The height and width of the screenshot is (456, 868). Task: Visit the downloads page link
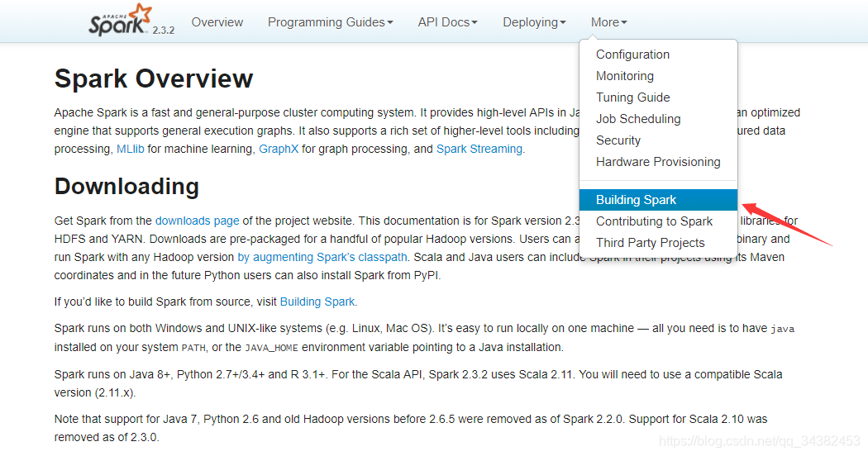click(197, 221)
